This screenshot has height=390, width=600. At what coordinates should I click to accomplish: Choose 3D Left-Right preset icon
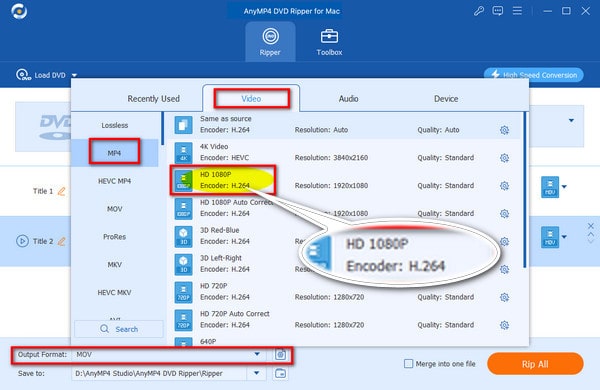pos(183,264)
